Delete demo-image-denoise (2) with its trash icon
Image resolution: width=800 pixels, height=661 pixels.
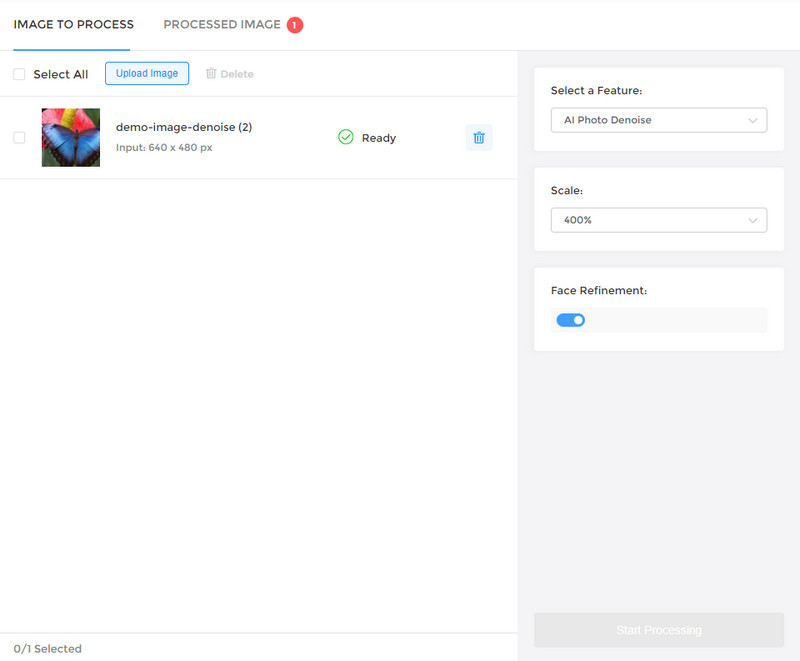point(479,138)
